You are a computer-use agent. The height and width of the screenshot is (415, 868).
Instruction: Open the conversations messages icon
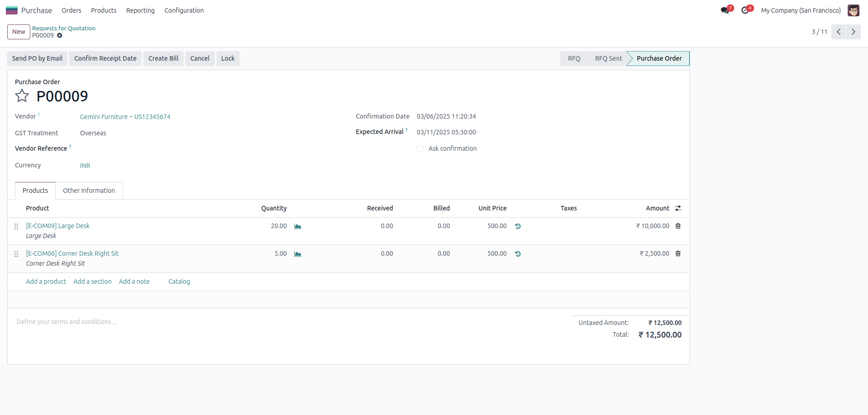[725, 10]
